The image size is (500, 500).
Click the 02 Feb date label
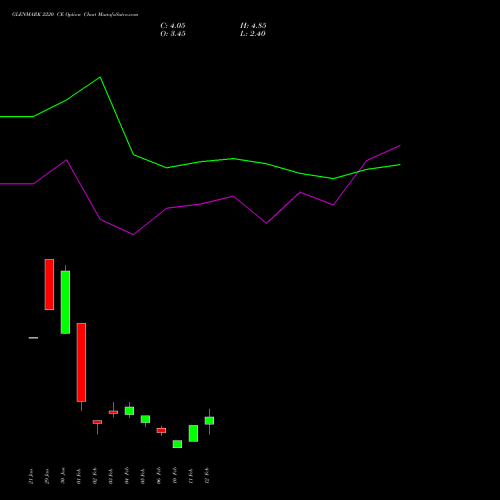click(95, 476)
